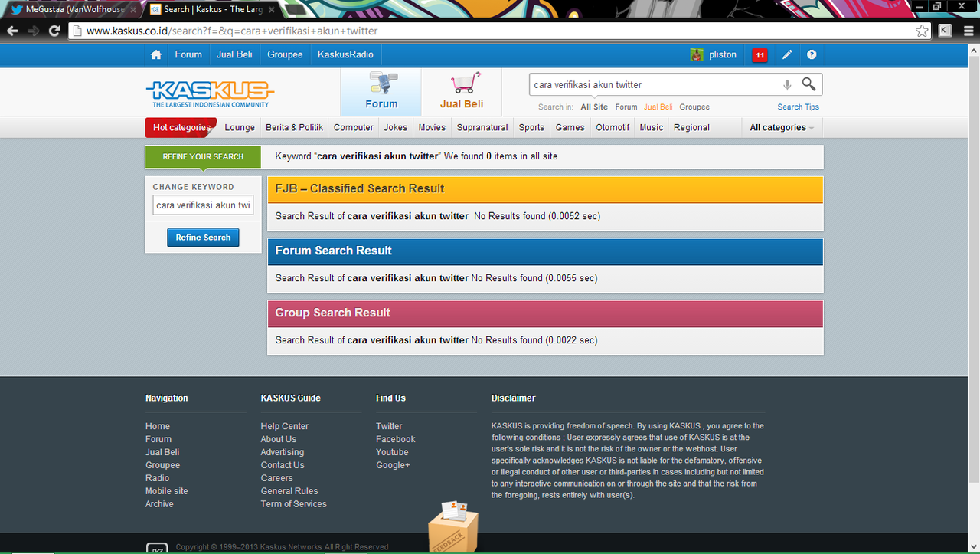Click Forum in the top blue bar
This screenshot has height=554, width=980.
point(188,54)
